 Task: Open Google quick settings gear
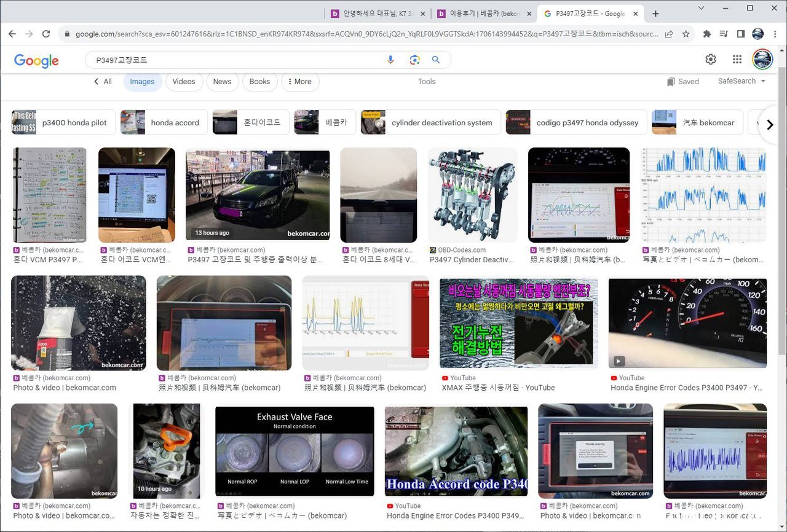click(711, 59)
